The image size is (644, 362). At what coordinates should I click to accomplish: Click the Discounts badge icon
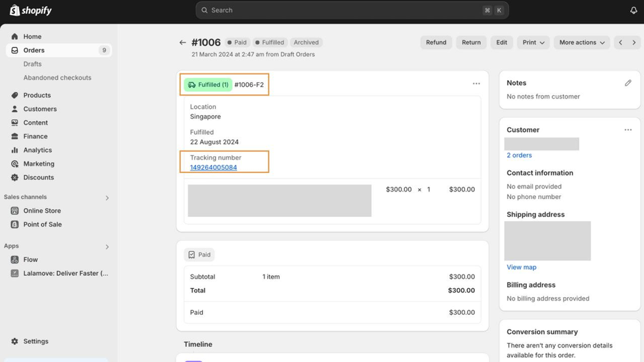click(x=15, y=177)
